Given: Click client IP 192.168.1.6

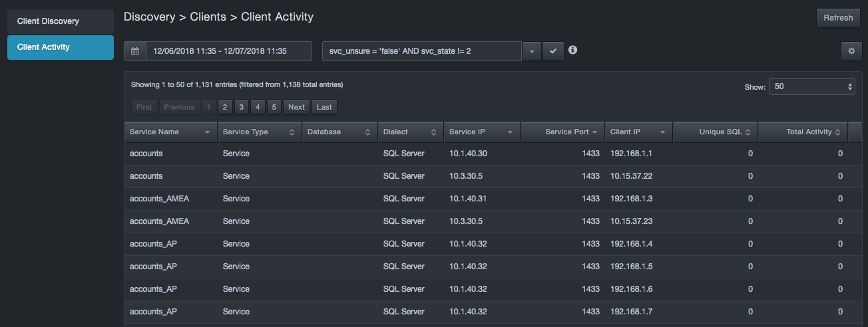Looking at the screenshot, I should (631, 289).
